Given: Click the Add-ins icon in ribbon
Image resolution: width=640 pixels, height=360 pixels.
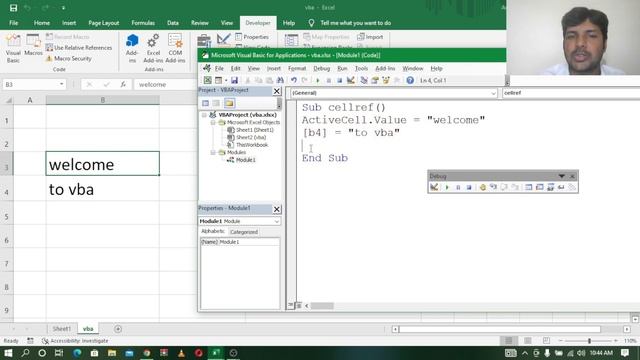Looking at the screenshot, I should tap(132, 48).
